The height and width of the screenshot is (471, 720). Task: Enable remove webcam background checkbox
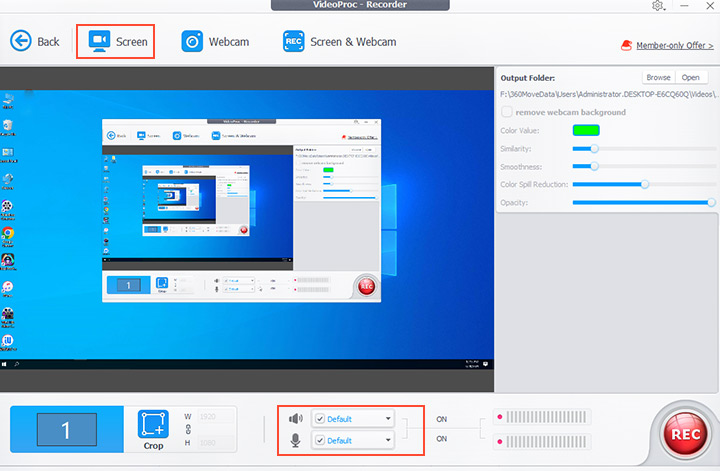click(x=506, y=112)
